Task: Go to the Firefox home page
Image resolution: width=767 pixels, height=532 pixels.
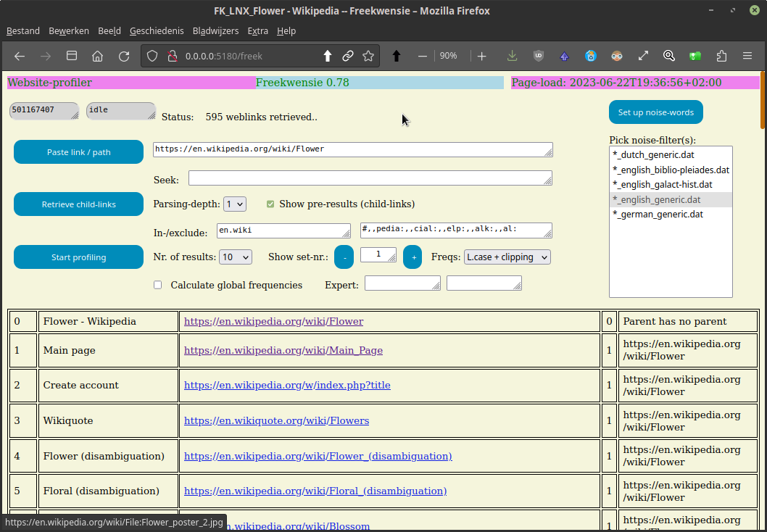Action: pyautogui.click(x=98, y=57)
